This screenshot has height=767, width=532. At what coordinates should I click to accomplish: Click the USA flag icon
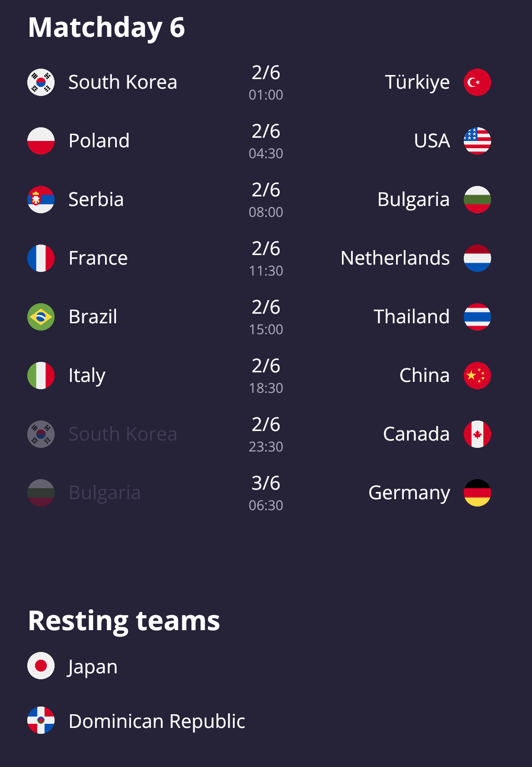477,141
